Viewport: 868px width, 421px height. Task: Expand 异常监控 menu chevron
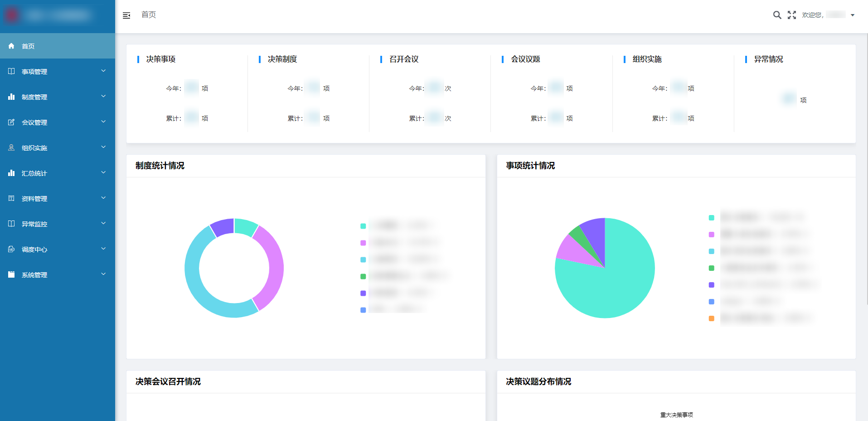(x=103, y=223)
